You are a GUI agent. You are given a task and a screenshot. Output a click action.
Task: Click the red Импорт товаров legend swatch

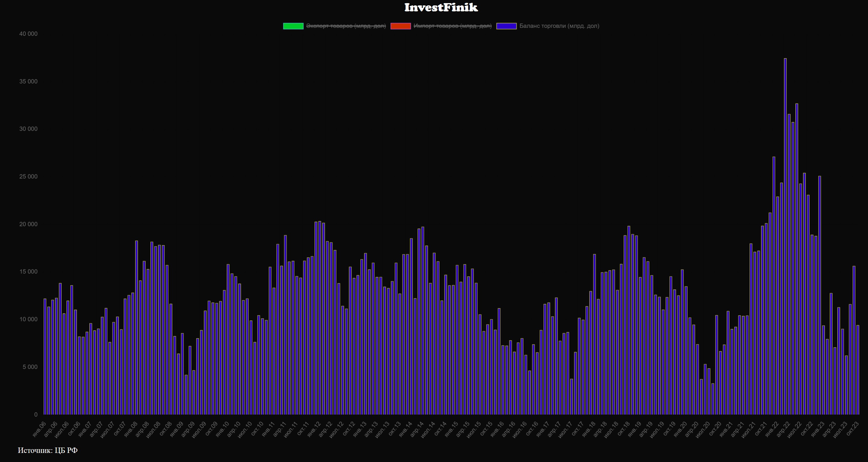(x=400, y=26)
